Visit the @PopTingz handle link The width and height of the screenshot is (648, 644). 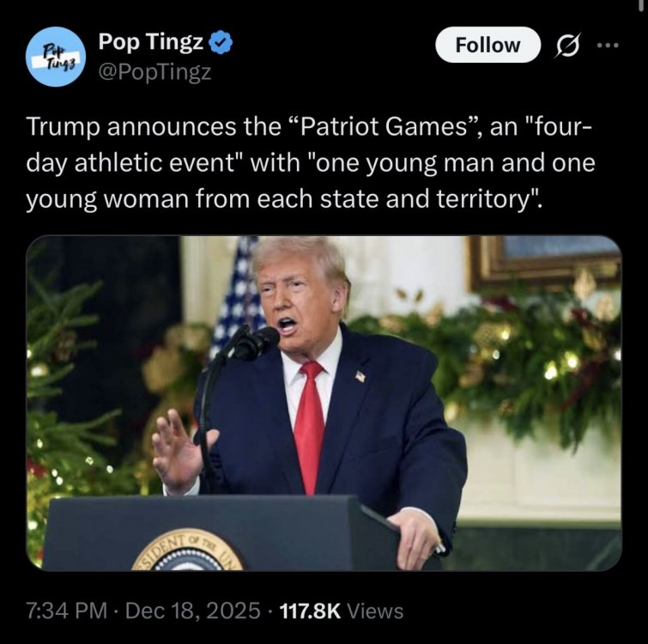click(155, 72)
